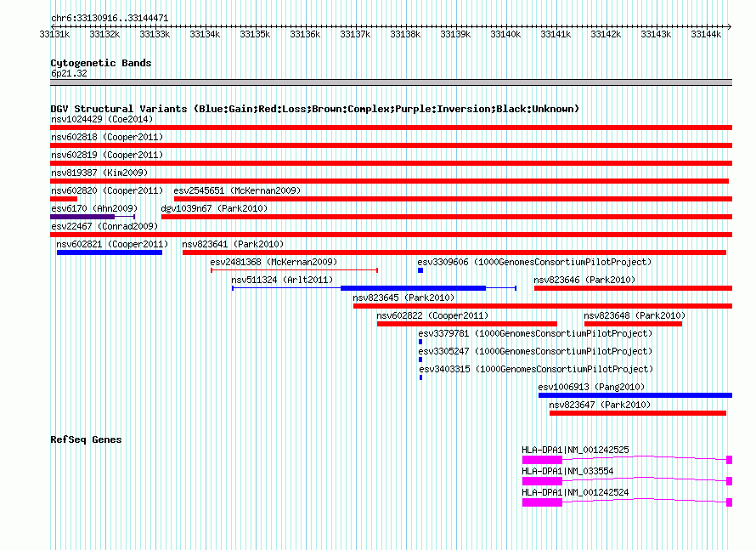Screen dimensions: 756x550
Task: Click HLA-DPA1|NM_001242524 gene label
Action: click(x=575, y=492)
